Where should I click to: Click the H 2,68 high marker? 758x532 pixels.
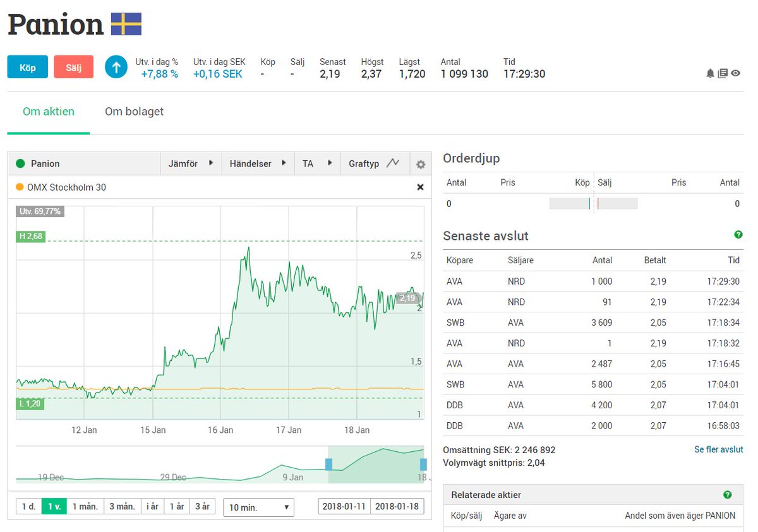click(x=30, y=237)
